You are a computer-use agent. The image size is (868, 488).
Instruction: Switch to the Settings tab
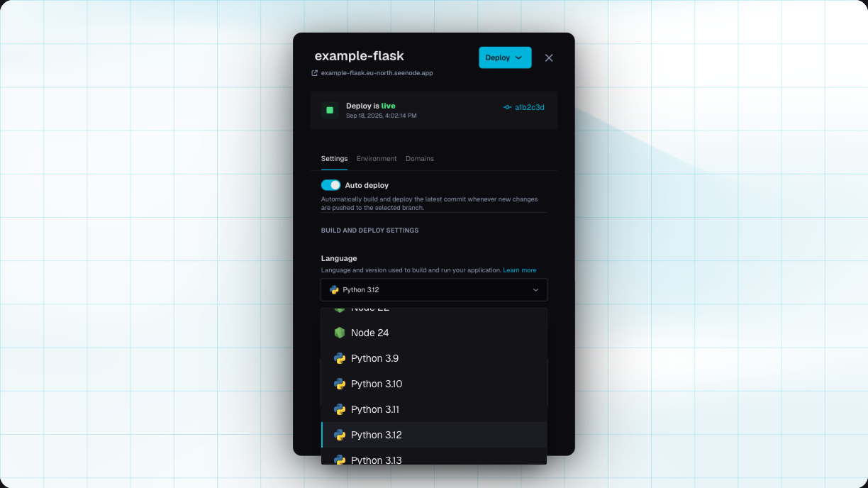334,158
